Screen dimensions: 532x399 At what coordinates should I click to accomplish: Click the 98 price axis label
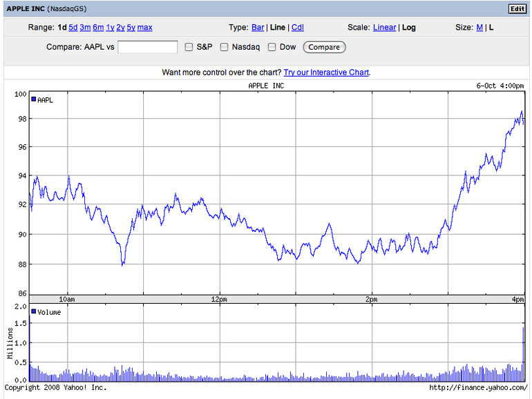tap(22, 119)
